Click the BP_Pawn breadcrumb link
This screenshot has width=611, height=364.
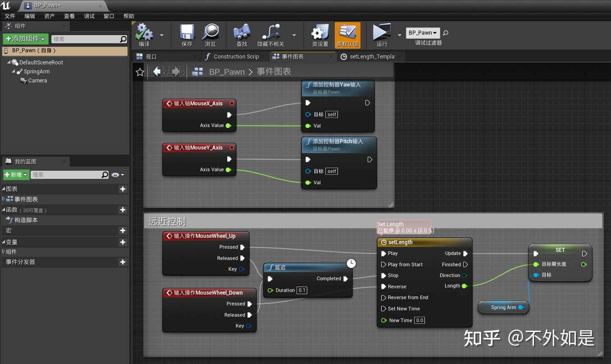[x=227, y=72]
